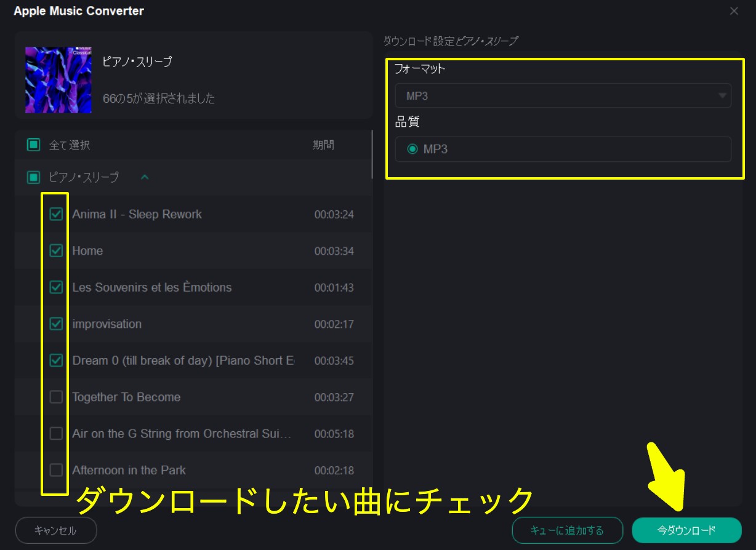Click the 期間 column header
Screen dimensions: 756x550
click(x=323, y=145)
